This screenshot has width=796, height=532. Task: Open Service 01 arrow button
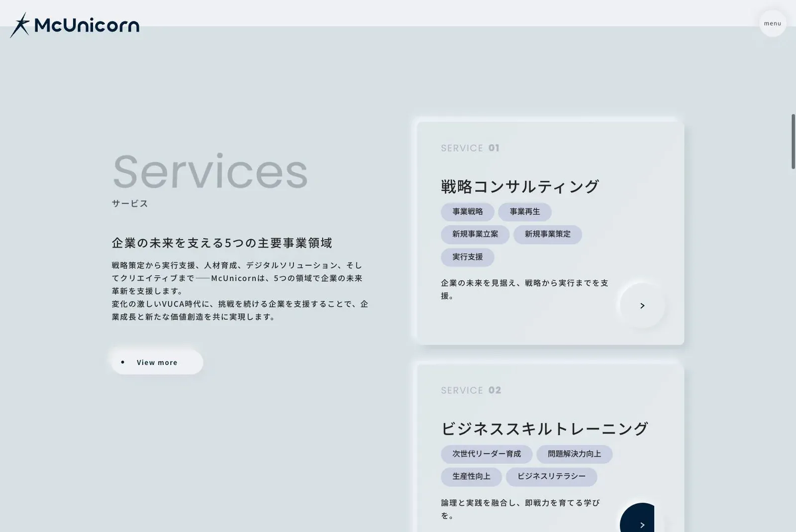pyautogui.click(x=642, y=306)
